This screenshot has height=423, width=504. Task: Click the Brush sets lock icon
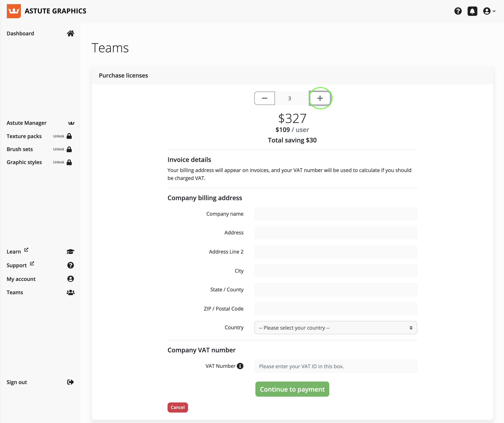(x=69, y=149)
